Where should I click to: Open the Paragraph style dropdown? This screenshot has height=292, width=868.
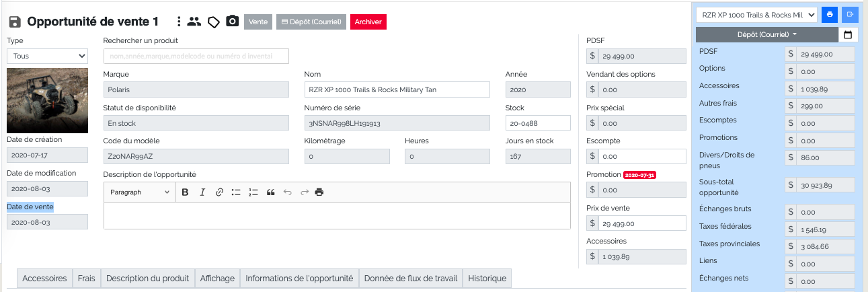[x=140, y=192]
